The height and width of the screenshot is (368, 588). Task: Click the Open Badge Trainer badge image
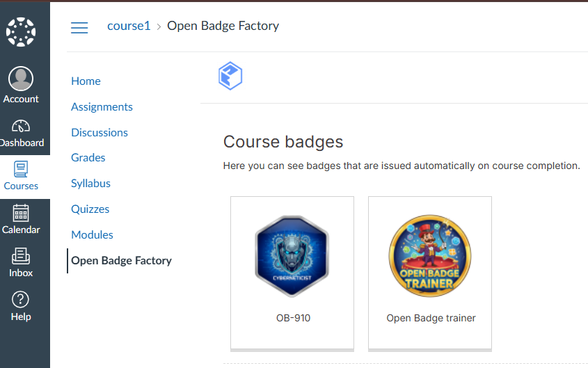pos(430,256)
